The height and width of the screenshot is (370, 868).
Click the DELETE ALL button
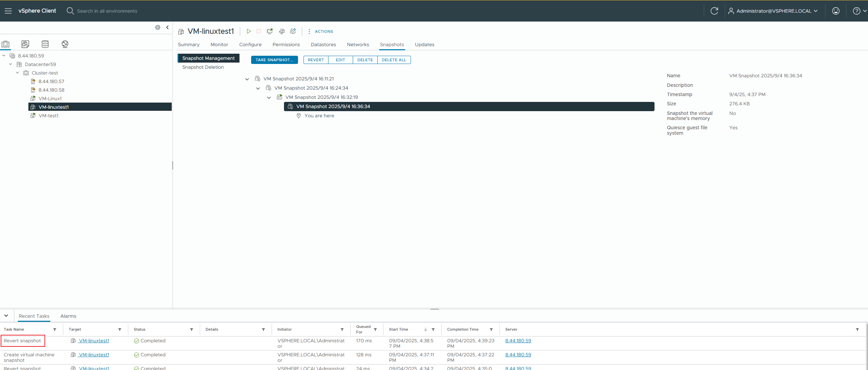point(394,60)
